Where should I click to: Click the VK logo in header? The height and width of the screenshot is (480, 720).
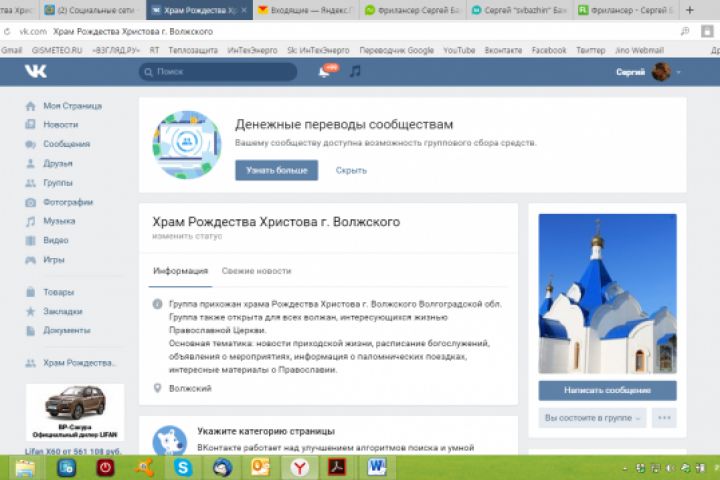[x=35, y=71]
